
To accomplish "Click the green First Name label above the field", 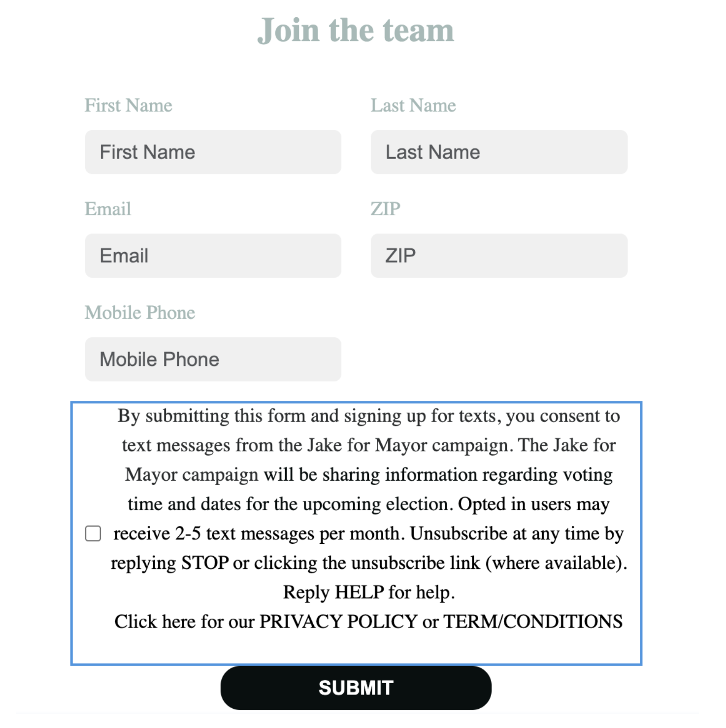I will click(x=129, y=105).
